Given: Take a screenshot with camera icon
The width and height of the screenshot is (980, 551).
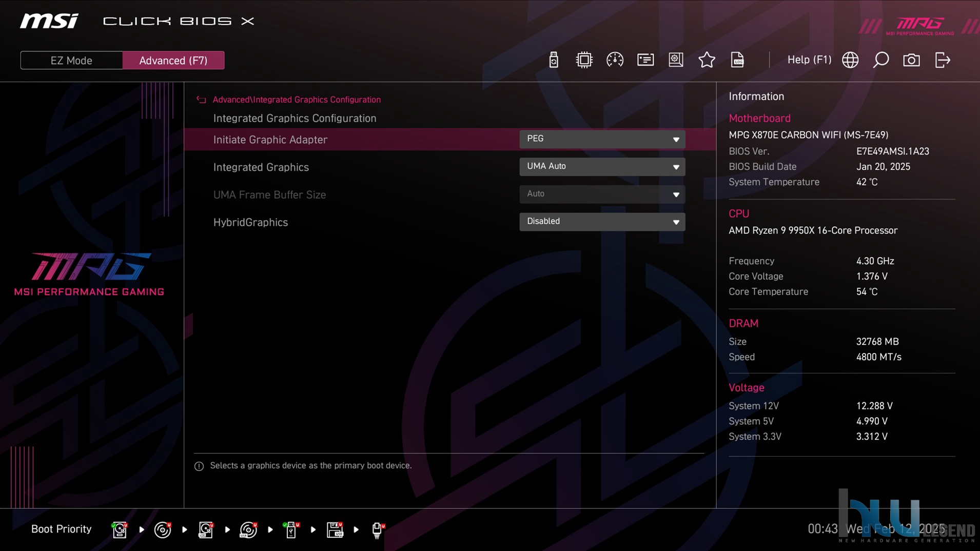Looking at the screenshot, I should (x=911, y=60).
